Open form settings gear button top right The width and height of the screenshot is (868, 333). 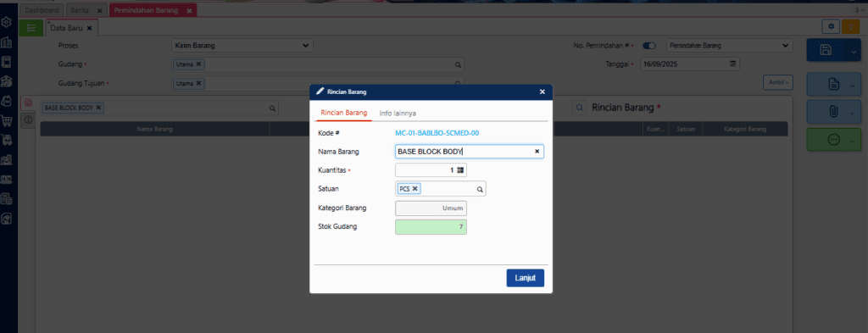point(831,26)
